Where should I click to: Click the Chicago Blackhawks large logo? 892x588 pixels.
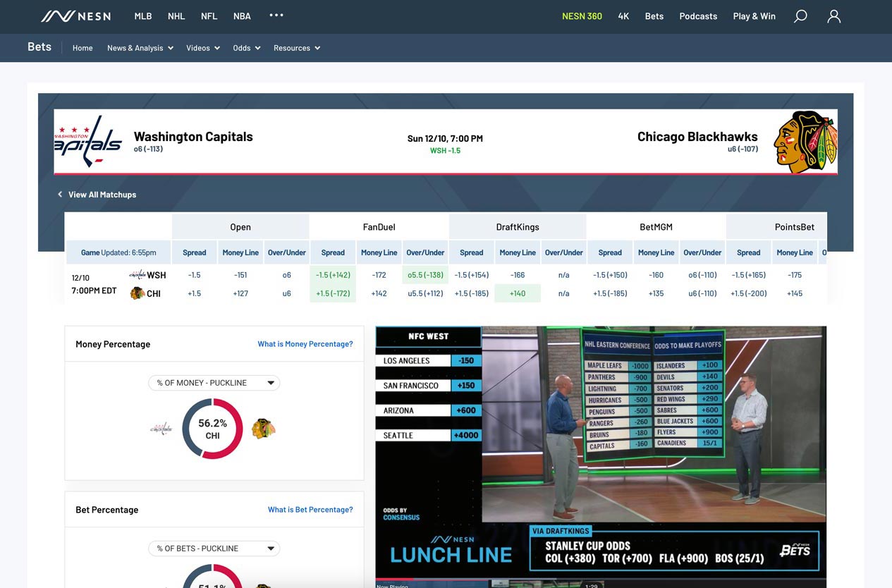tap(805, 142)
